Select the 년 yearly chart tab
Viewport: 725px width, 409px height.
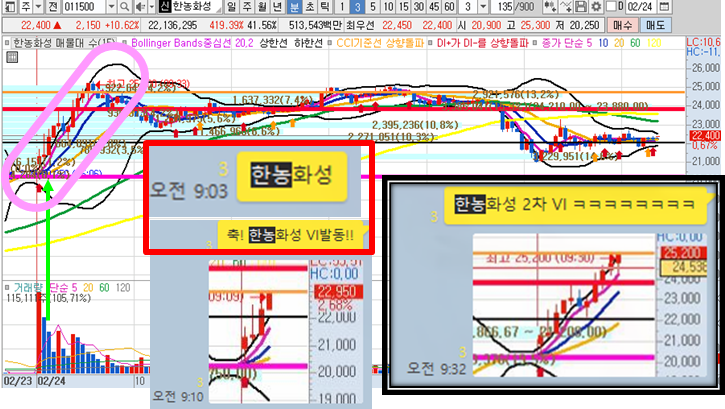(x=277, y=6)
